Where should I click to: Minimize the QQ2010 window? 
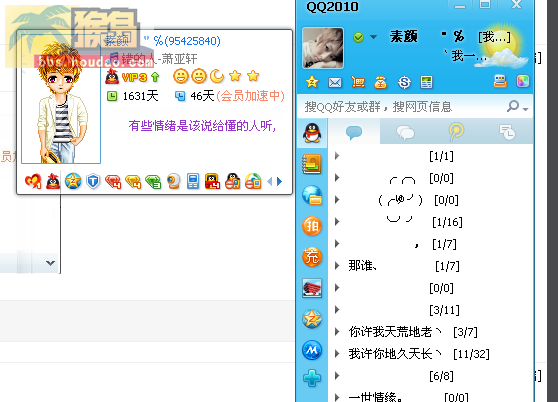(x=459, y=6)
